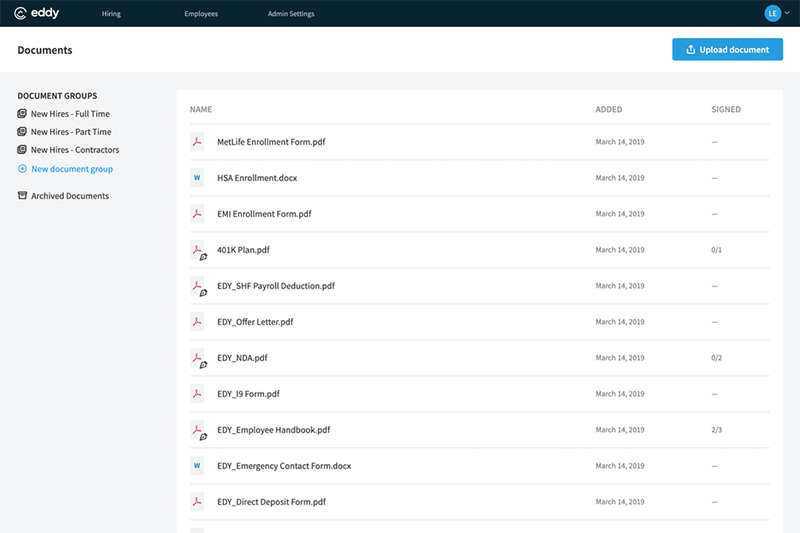Open the PDF icon for MetLife Enrollment Form
This screenshot has height=533, width=800.
point(197,142)
